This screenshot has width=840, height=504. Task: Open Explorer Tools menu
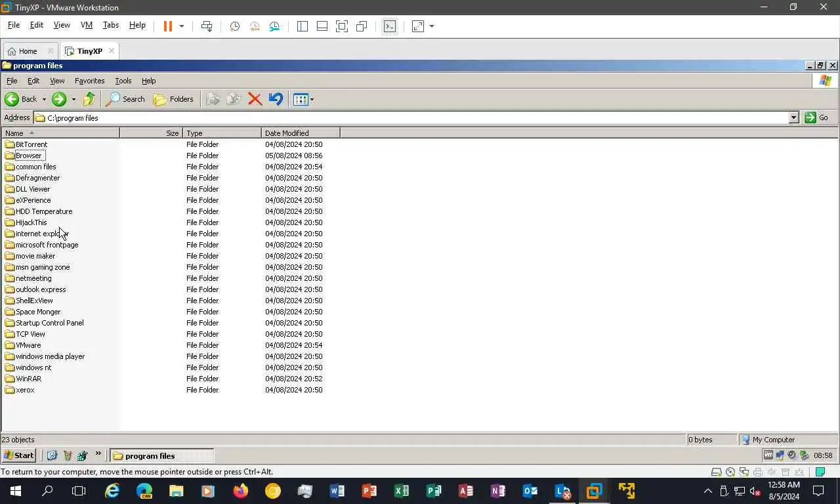click(x=123, y=81)
